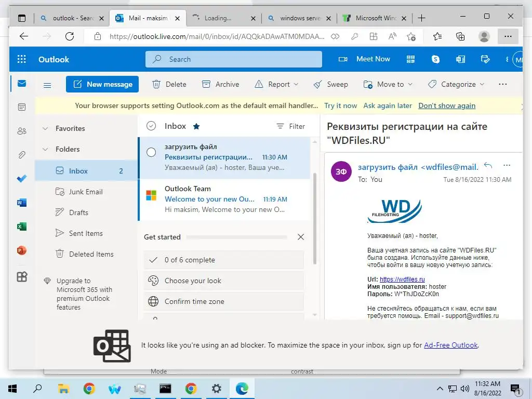Click the message list scrollbar
The height and width of the screenshot is (399, 532).
click(x=314, y=219)
